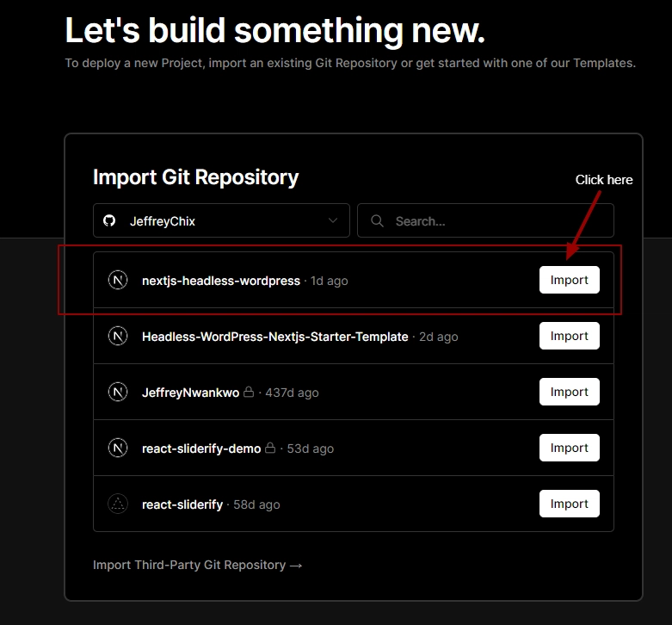Import the Headless-WordPress-Nextjs-Starter-Template repository
Screen dimensions: 672x625
click(569, 336)
